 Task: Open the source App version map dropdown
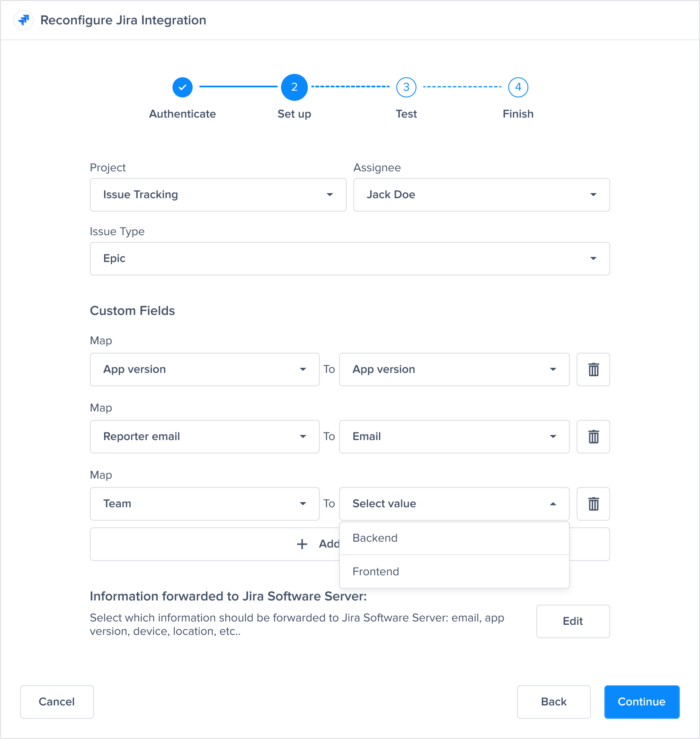pos(205,369)
